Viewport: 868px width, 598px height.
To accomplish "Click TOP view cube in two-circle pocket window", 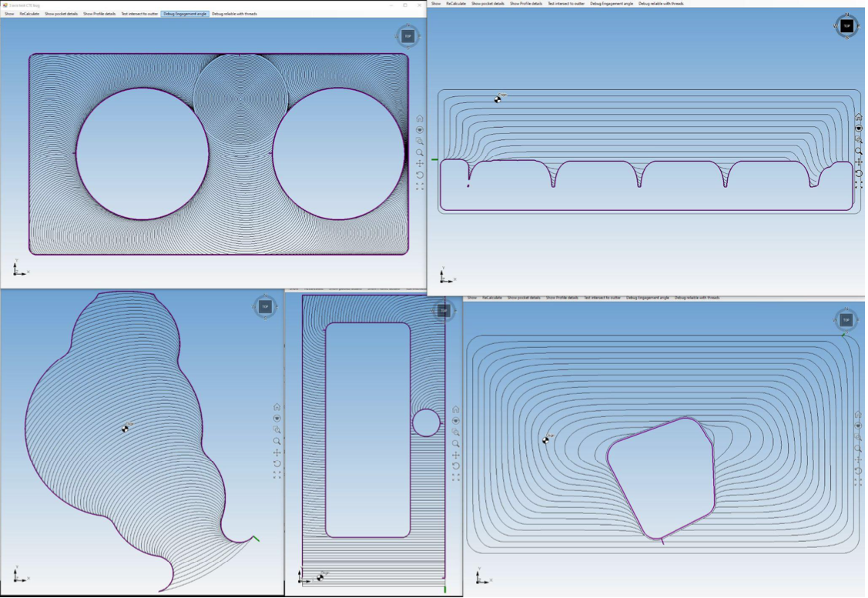I will pyautogui.click(x=407, y=36).
